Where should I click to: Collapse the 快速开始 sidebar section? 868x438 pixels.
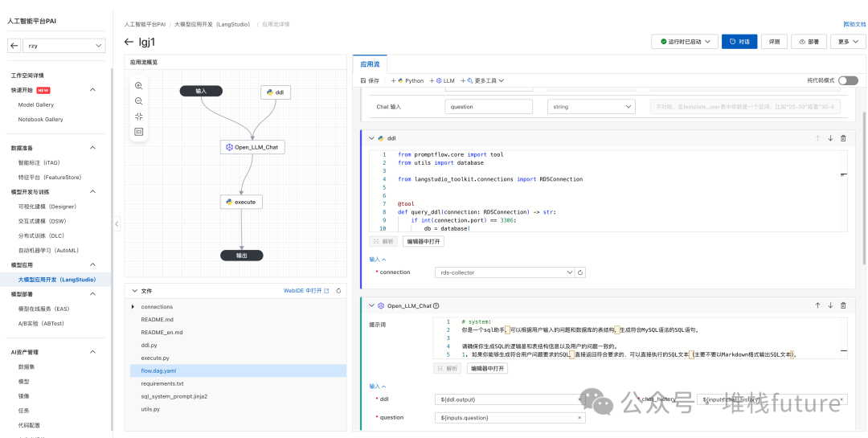92,90
